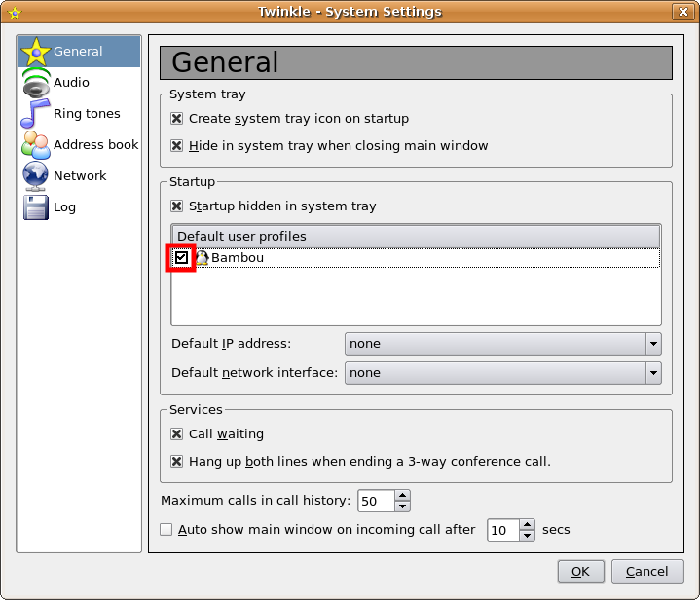Click the Ring tones music note icon
Screen dimensions: 700x600
(35, 114)
